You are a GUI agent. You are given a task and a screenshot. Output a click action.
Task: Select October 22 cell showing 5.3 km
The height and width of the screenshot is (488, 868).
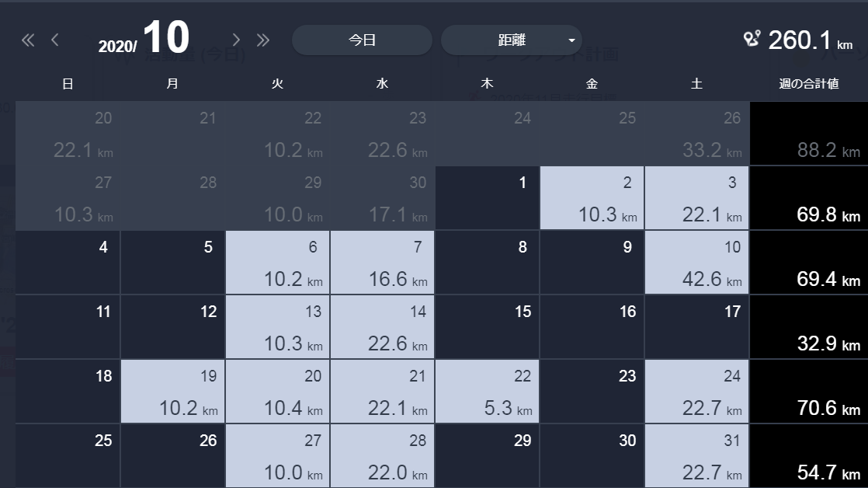click(x=487, y=392)
